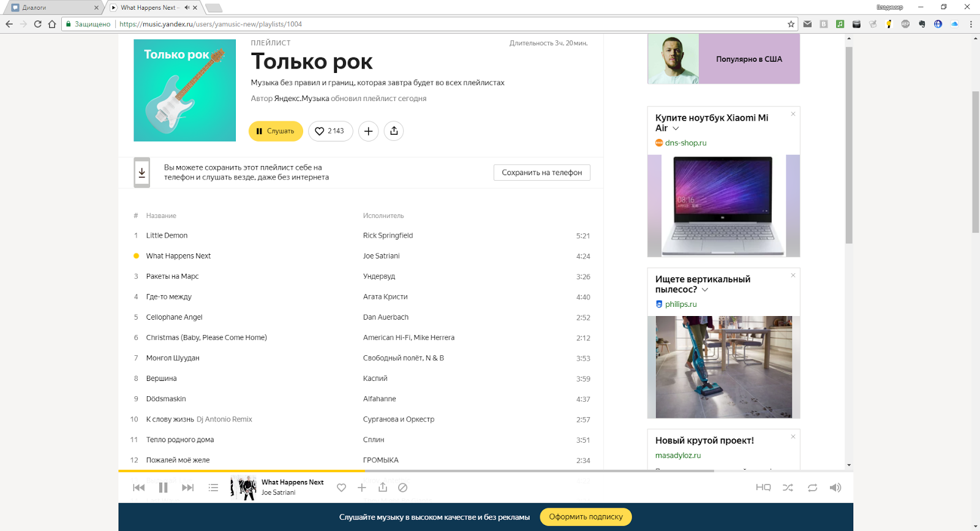This screenshot has width=980, height=531.
Task: Open artist Rick Springfield
Action: [388, 236]
